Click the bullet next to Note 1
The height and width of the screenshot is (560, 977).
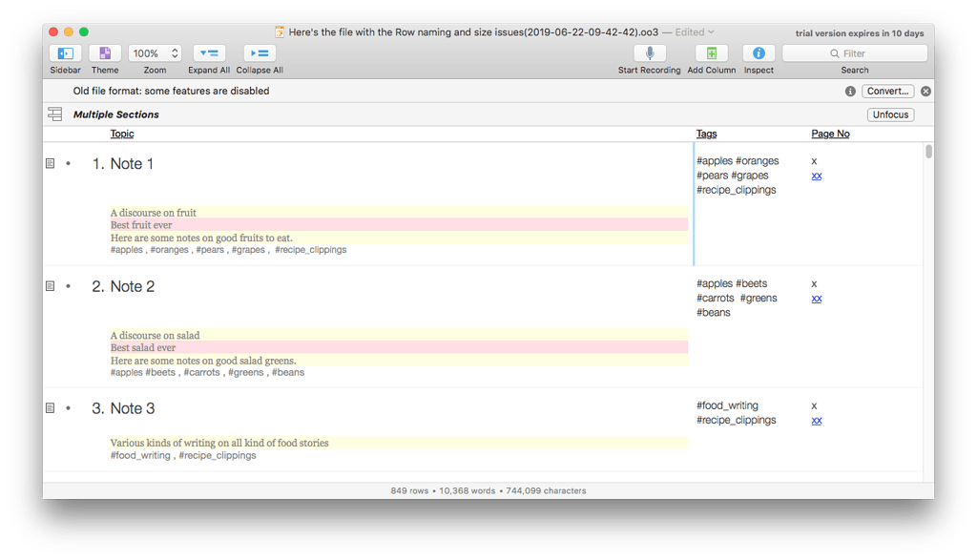[67, 163]
